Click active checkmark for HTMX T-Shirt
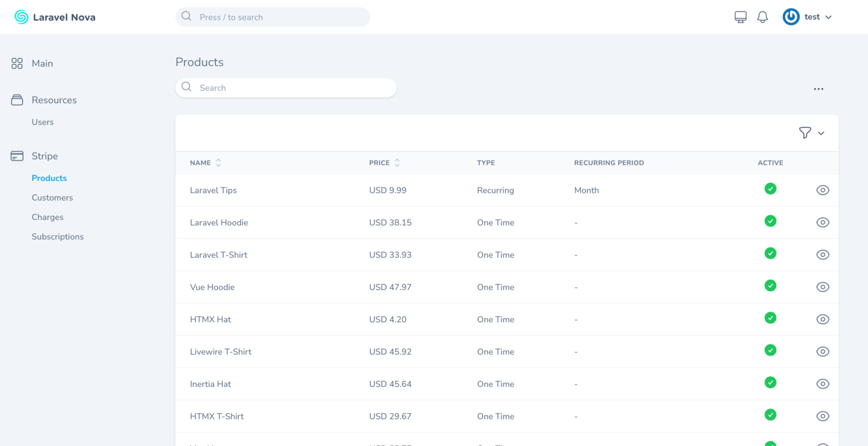 tap(771, 415)
